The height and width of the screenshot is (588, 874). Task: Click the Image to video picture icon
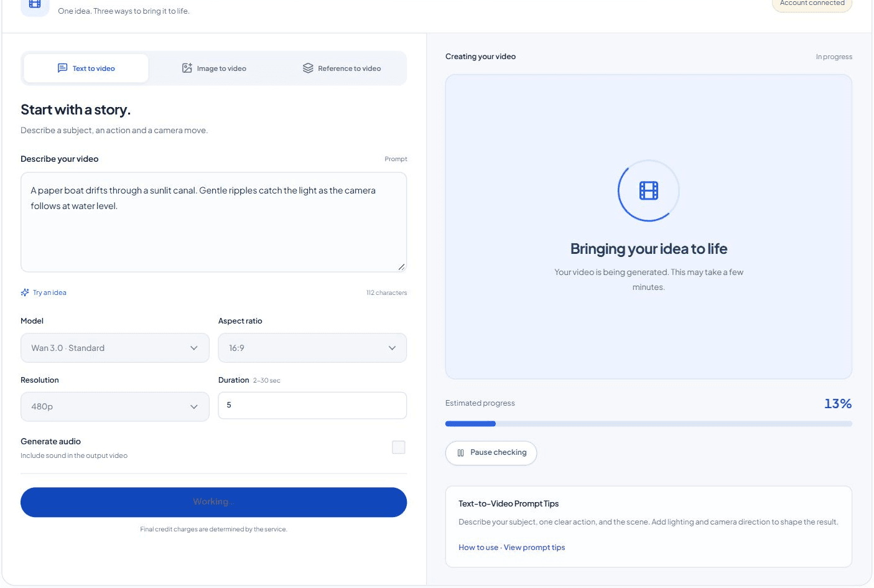pos(187,68)
